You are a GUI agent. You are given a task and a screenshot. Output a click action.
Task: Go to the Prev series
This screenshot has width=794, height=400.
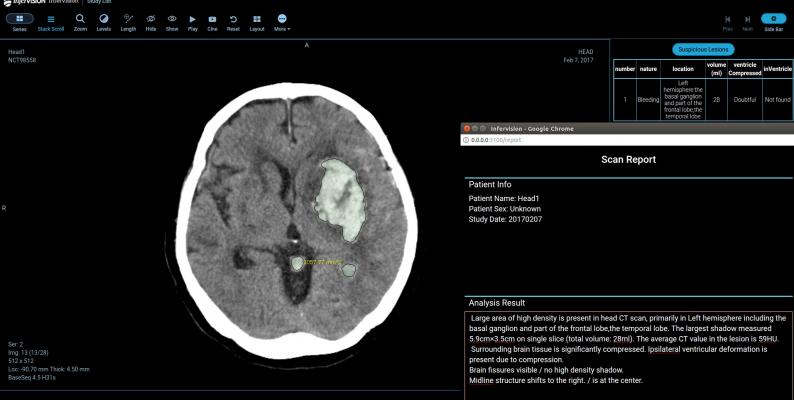click(x=727, y=22)
